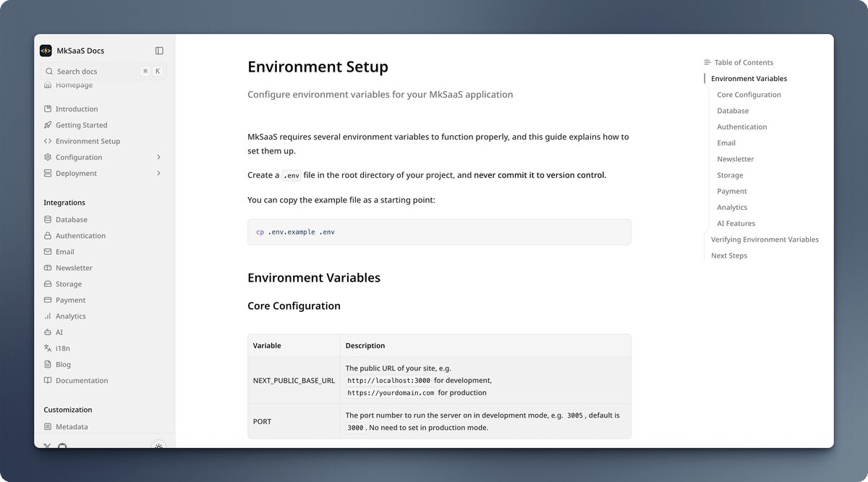
Task: Open the Payment page in sidebar
Action: point(70,300)
